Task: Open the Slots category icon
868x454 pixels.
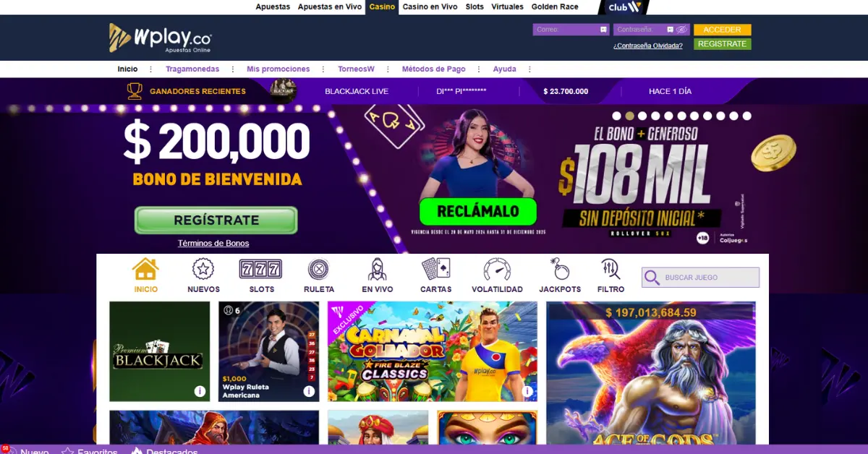Action: [x=261, y=270]
